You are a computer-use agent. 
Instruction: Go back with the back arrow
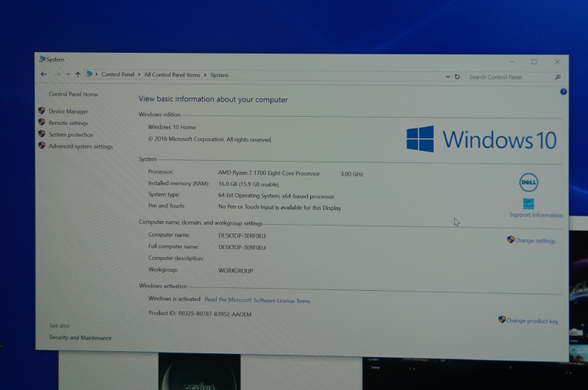[x=43, y=74]
